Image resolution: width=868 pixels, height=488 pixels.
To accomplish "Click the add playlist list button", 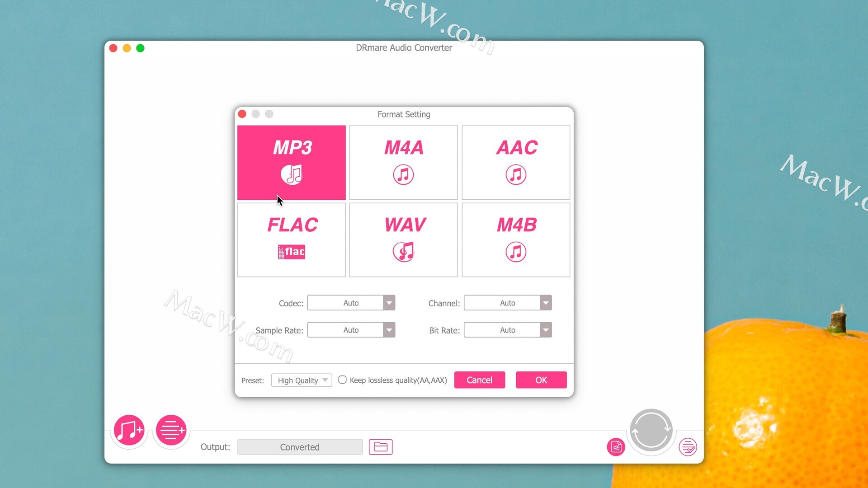I will [x=171, y=430].
